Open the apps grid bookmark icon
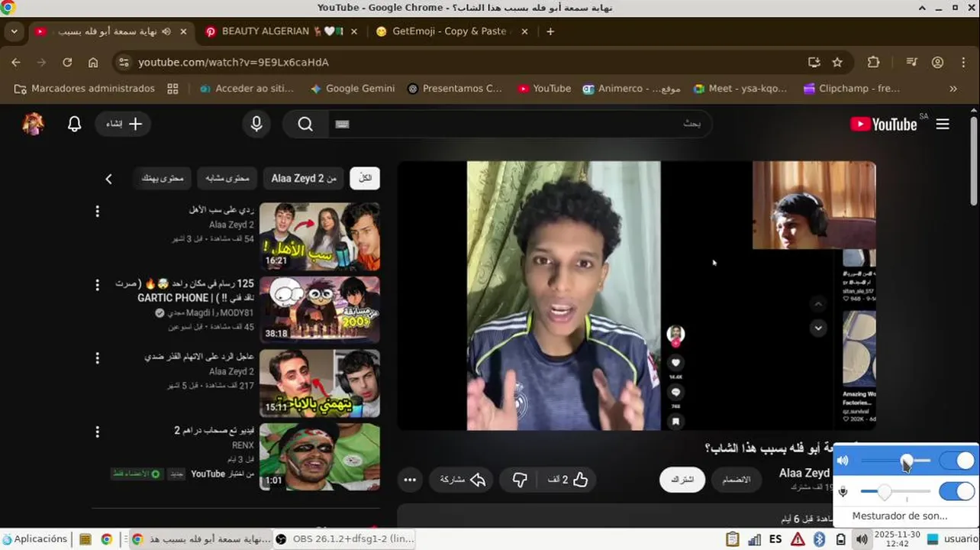This screenshot has height=550, width=980. pyautogui.click(x=172, y=89)
